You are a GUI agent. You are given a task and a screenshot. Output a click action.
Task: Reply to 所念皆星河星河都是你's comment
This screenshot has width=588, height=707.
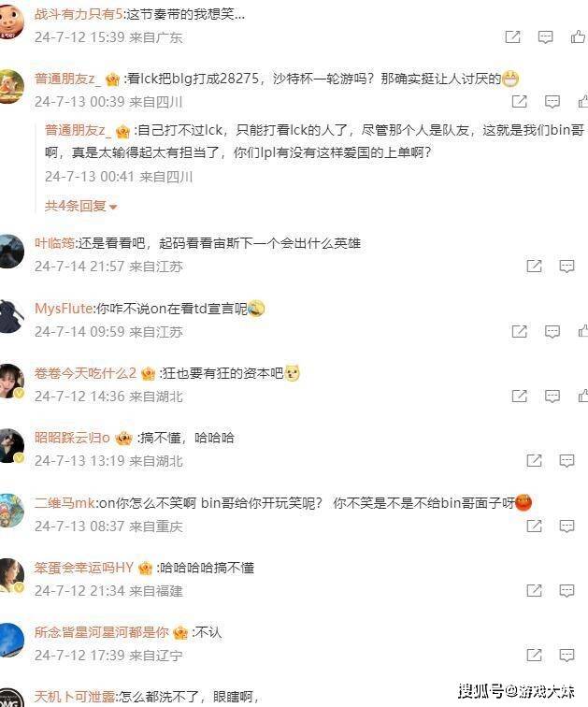(566, 656)
